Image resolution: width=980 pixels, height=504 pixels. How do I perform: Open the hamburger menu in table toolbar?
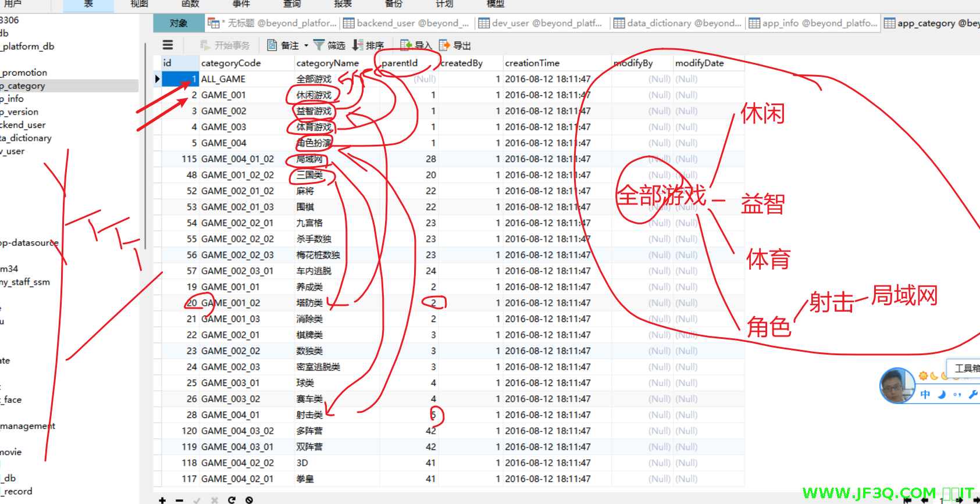pos(168,45)
